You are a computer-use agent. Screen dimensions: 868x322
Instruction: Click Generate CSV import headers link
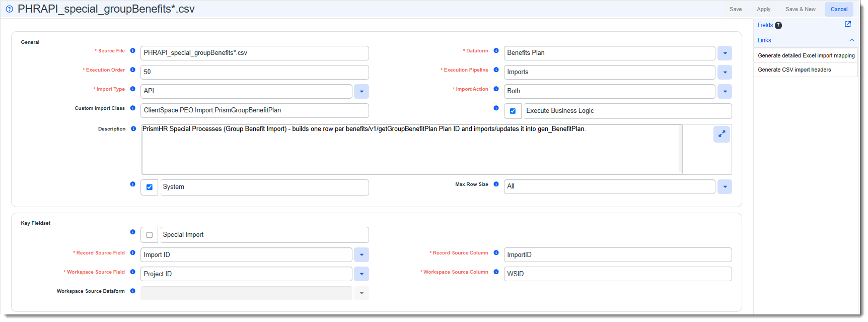[x=794, y=70]
